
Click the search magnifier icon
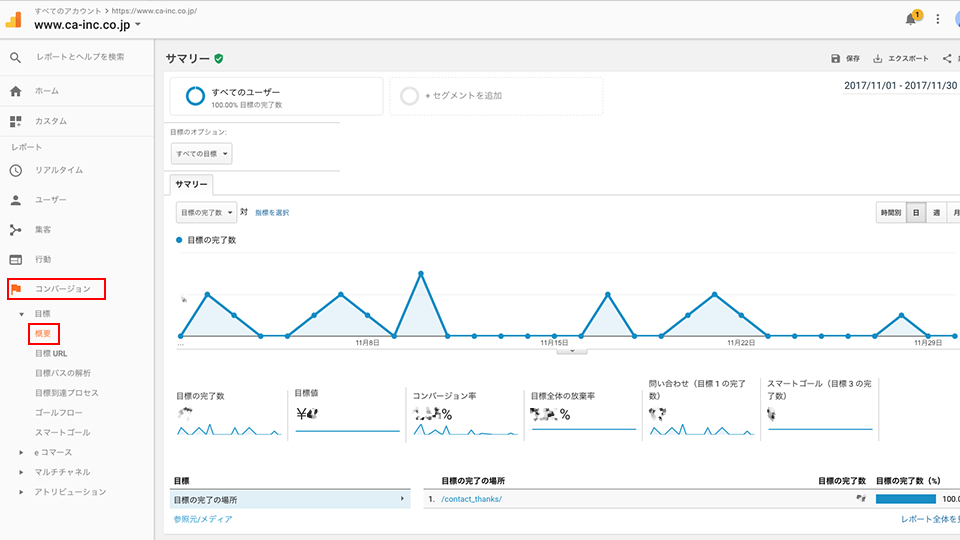click(15, 58)
